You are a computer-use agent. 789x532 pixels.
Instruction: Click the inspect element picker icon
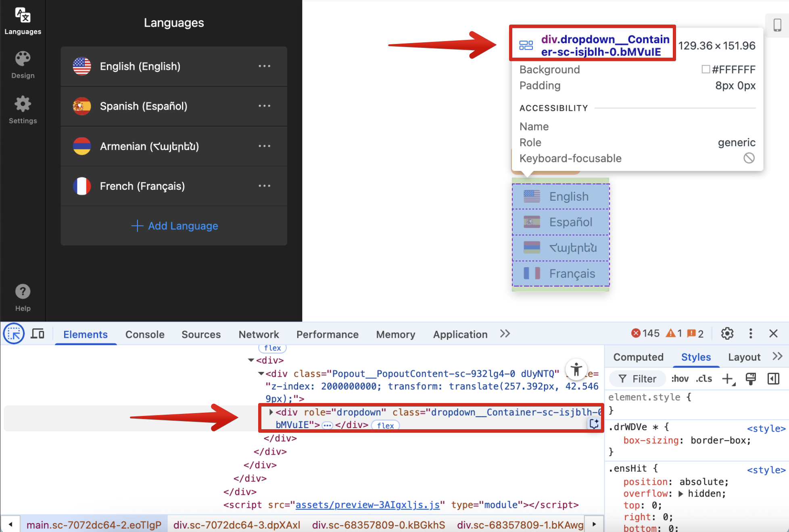(14, 334)
